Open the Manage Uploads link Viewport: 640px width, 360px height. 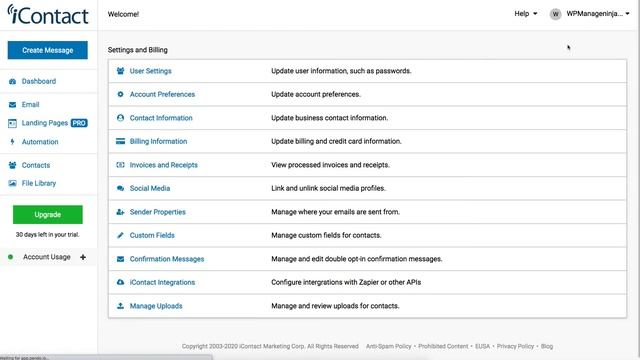coord(156,306)
